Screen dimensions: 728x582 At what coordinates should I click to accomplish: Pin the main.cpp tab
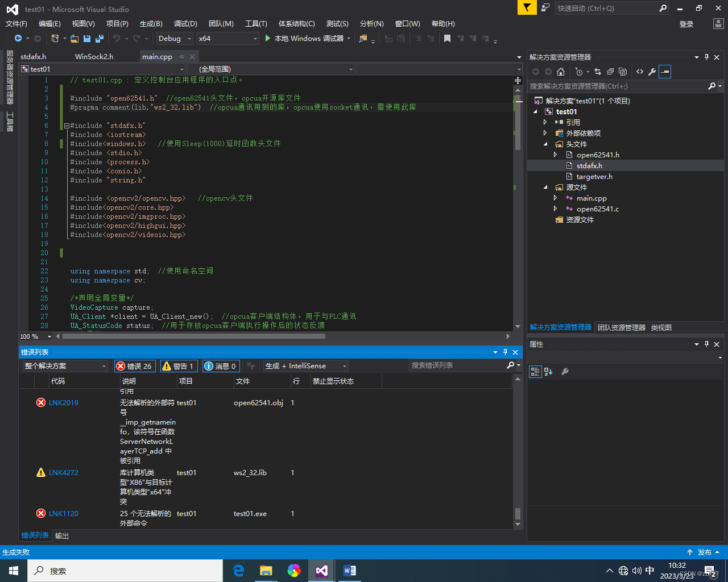tap(182, 56)
